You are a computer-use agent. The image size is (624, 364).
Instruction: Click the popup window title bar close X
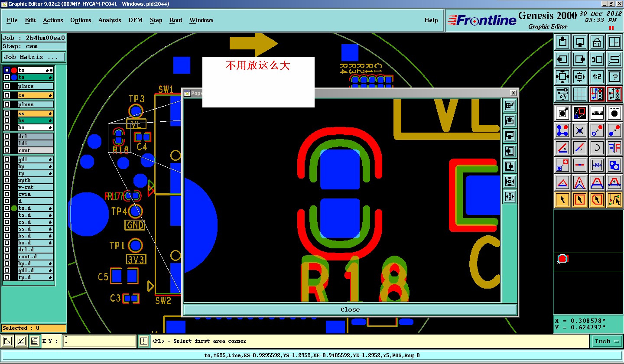click(x=513, y=93)
